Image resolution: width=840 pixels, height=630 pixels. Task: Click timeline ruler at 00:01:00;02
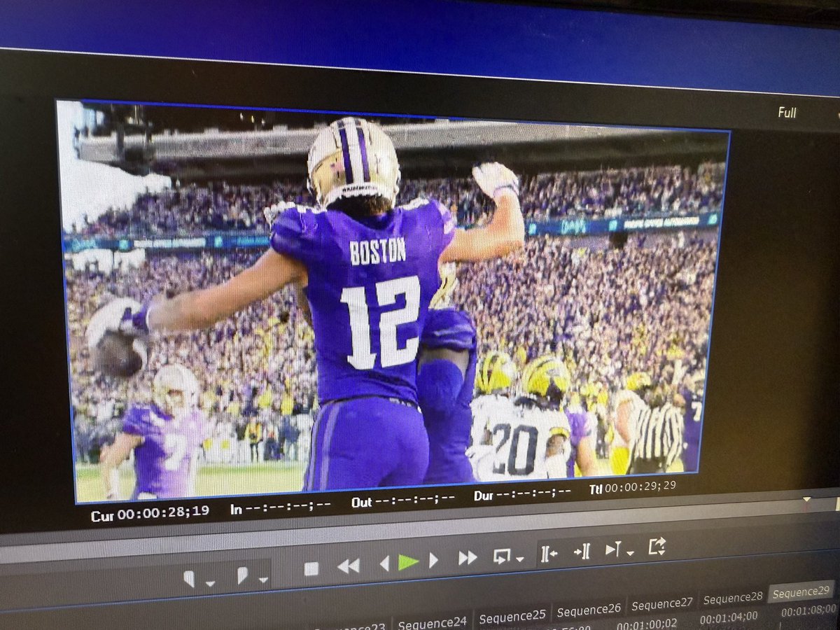click(x=647, y=624)
